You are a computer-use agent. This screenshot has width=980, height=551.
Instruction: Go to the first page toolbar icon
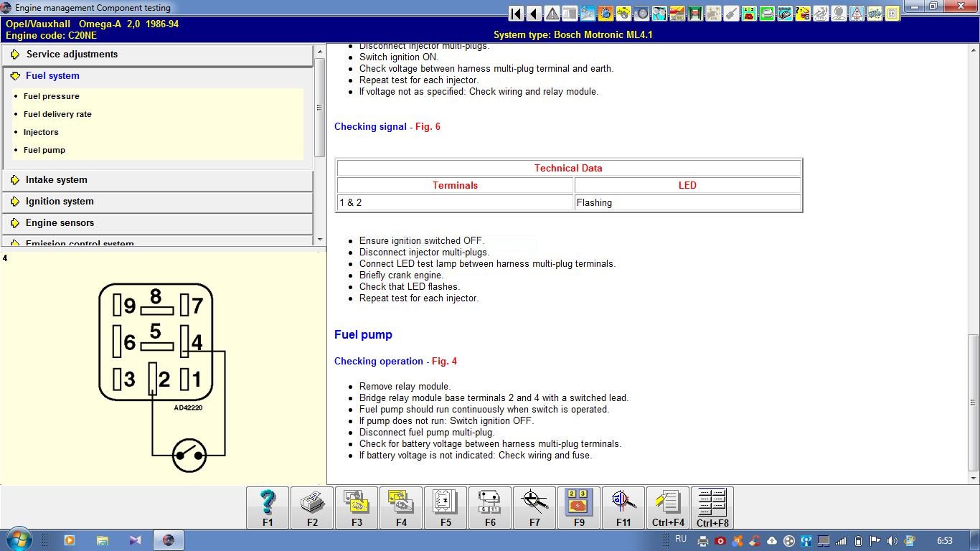(x=517, y=14)
